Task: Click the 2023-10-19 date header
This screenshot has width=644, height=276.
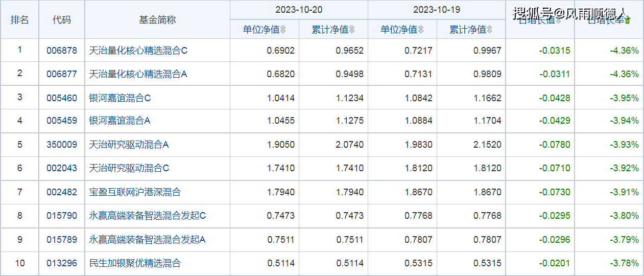Action: point(437,10)
